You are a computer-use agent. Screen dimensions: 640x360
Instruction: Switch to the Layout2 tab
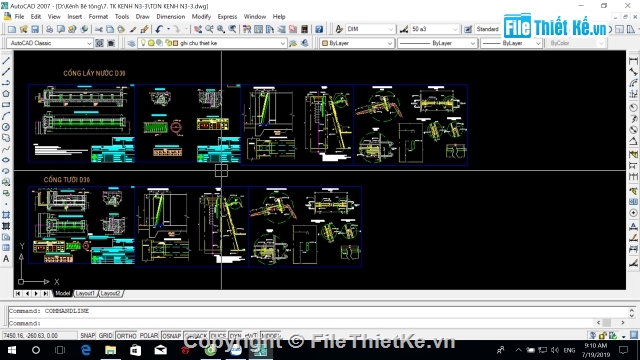(x=110, y=293)
